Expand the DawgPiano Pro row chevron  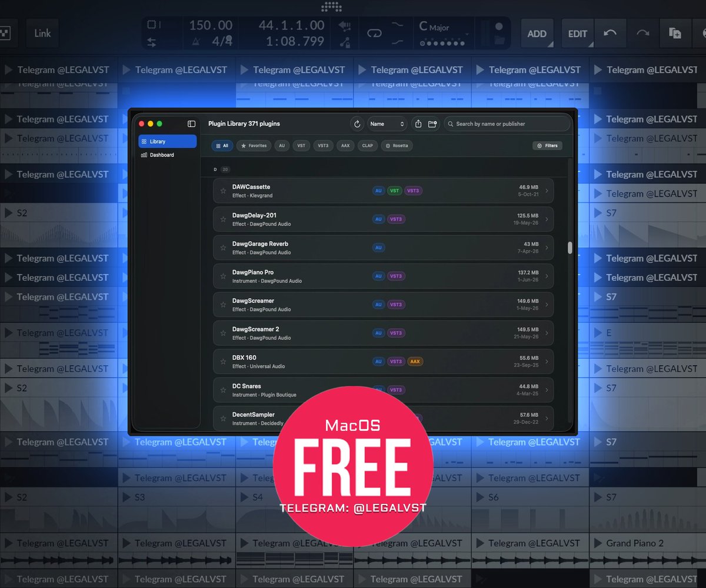point(547,276)
